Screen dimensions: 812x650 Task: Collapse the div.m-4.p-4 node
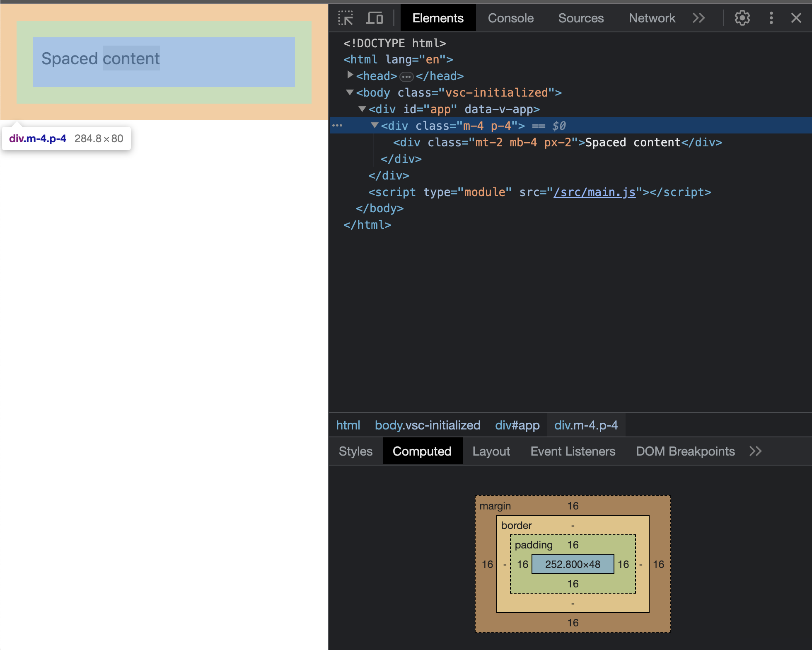[x=375, y=125]
